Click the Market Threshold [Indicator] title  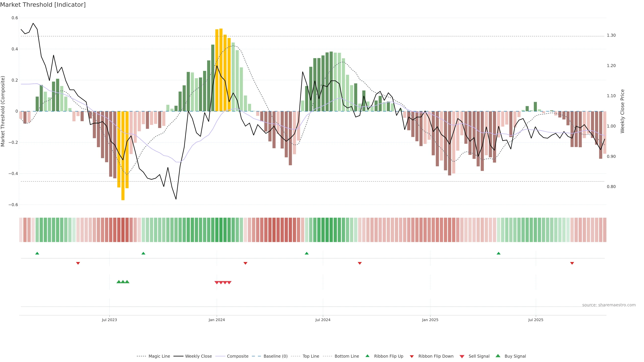coord(43,5)
